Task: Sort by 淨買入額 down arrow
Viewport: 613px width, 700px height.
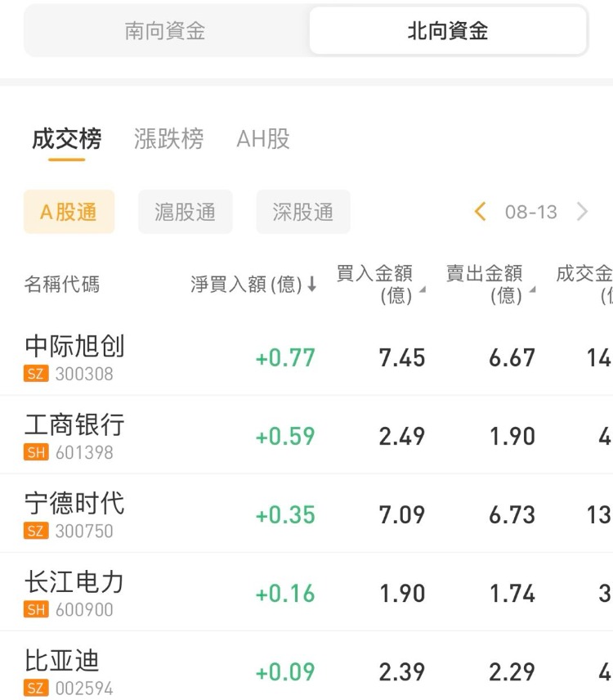Action: (x=311, y=285)
